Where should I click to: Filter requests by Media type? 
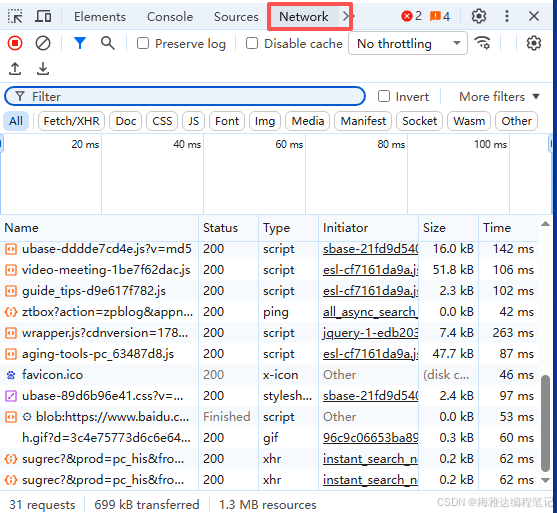pos(308,121)
